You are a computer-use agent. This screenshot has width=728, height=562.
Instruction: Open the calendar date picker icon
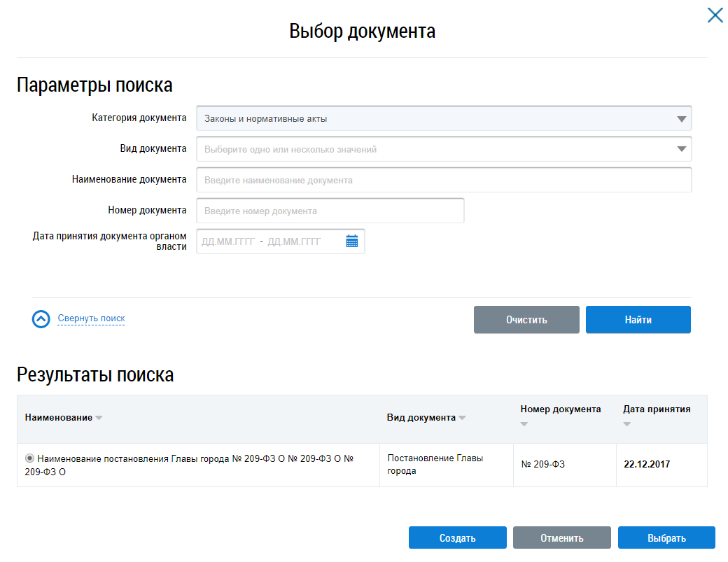(x=352, y=241)
